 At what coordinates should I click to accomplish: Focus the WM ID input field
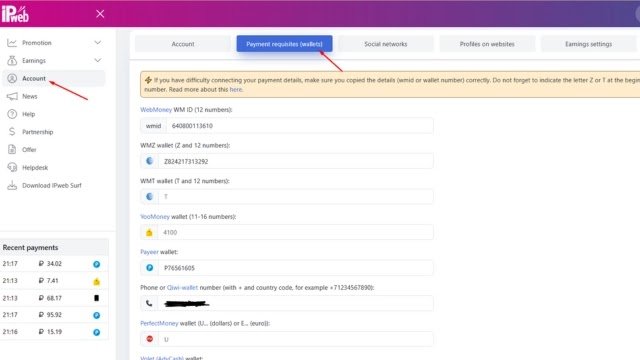pyautogui.click(x=300, y=126)
